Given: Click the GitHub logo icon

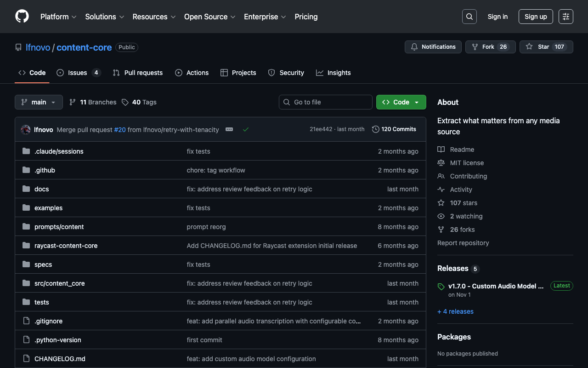Looking at the screenshot, I should pos(22,17).
